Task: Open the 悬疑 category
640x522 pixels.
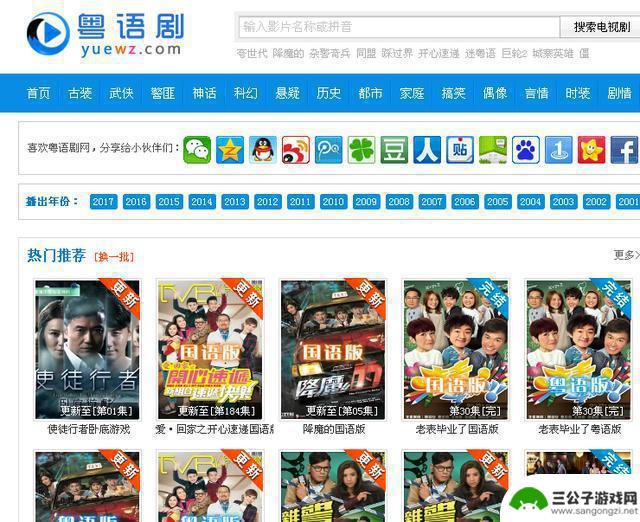Action: (287, 93)
